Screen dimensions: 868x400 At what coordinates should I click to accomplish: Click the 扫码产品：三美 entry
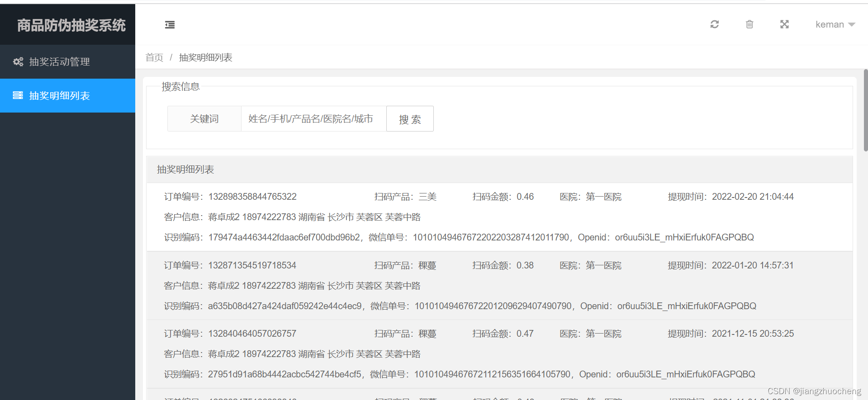point(405,197)
